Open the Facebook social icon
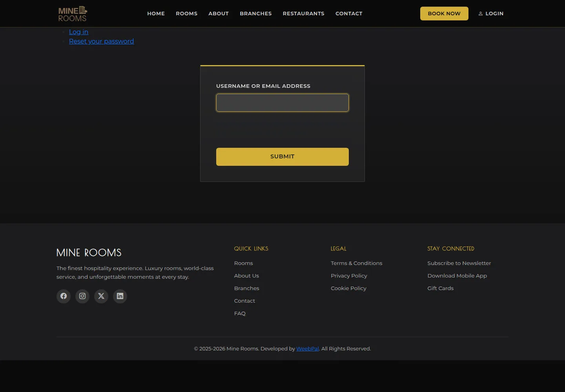Image resolution: width=565 pixels, height=392 pixels. [64, 296]
